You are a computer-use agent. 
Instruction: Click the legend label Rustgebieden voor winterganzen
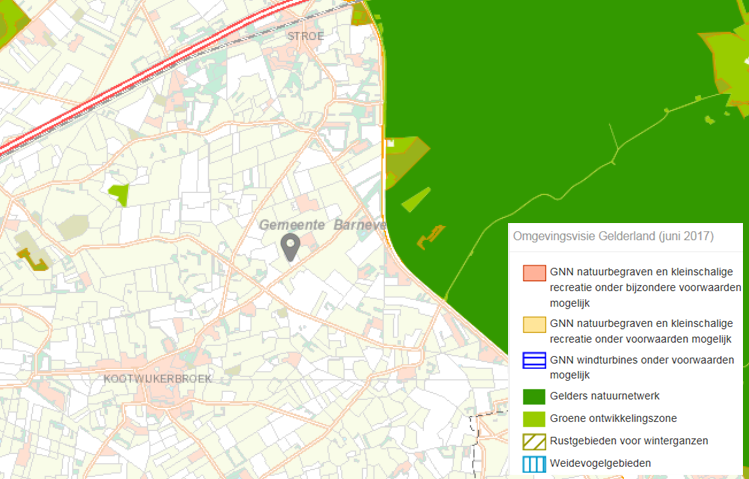click(x=629, y=441)
